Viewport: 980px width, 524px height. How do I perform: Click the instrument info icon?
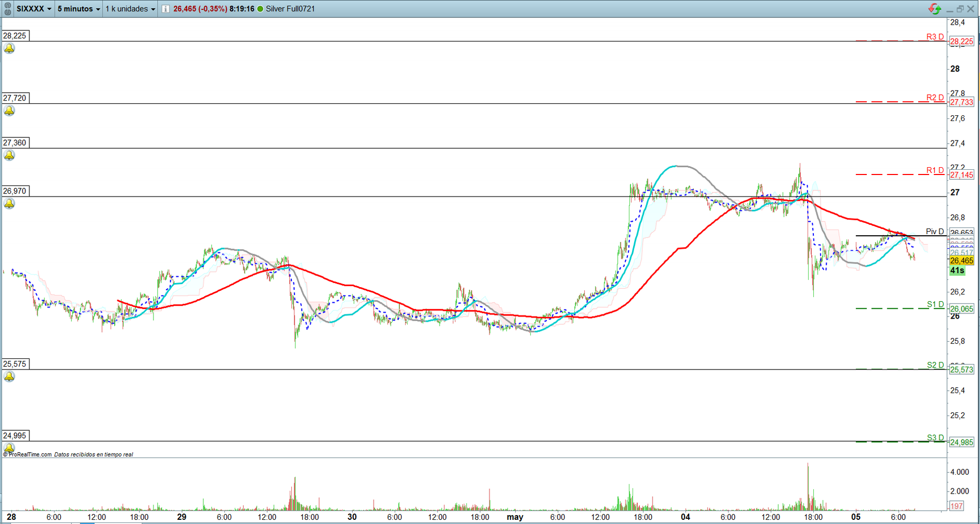(166, 9)
